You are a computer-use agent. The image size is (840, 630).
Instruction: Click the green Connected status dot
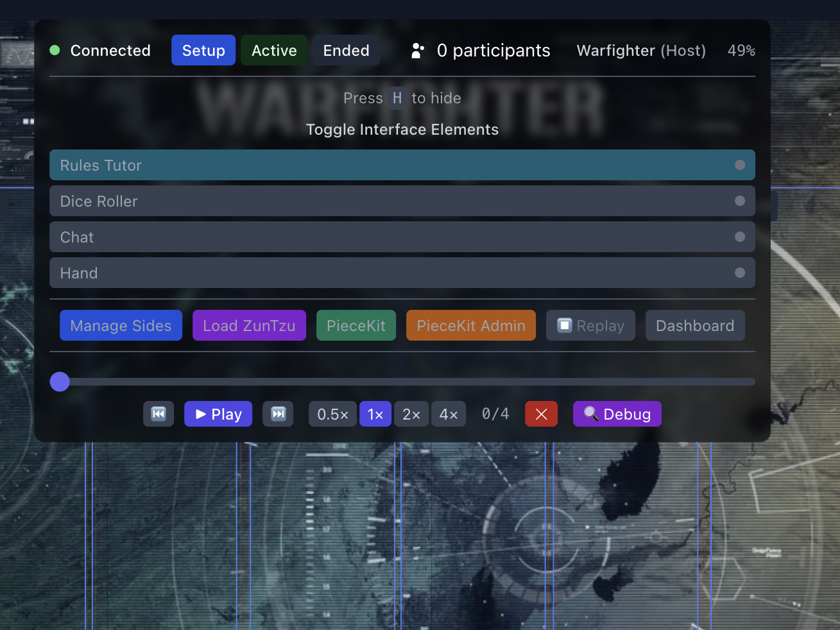click(x=55, y=50)
